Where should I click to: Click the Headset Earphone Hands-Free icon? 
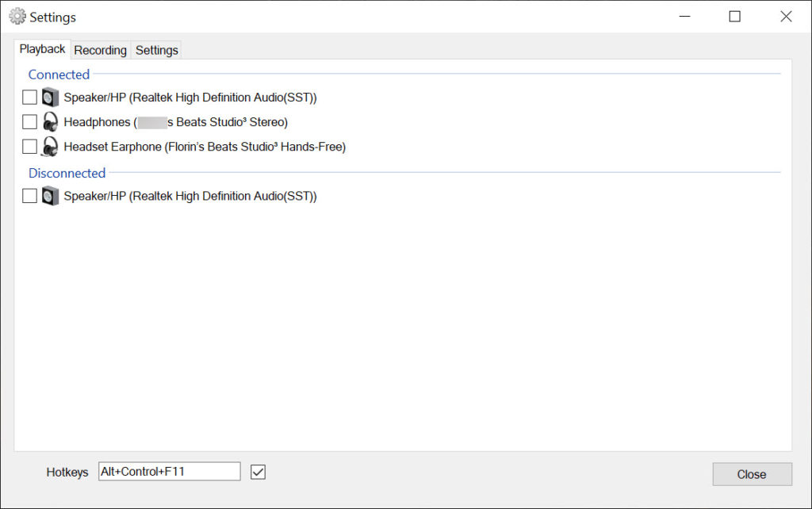coord(51,147)
